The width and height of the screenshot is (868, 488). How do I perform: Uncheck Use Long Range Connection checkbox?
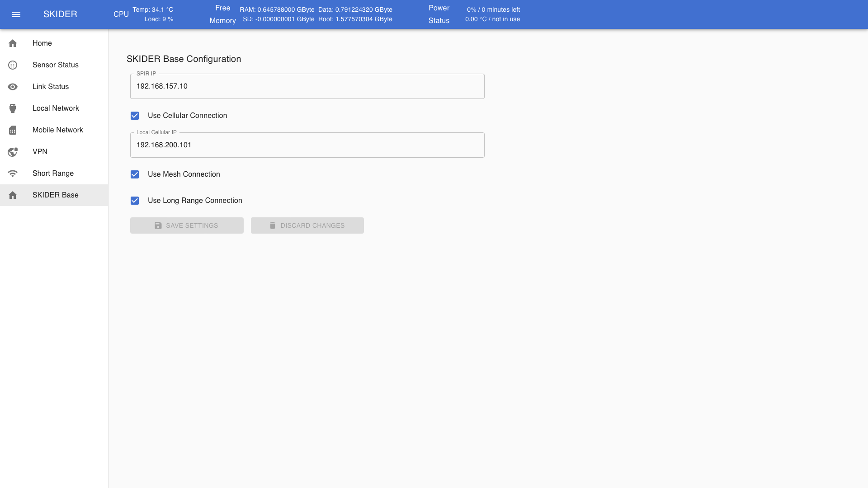(x=135, y=201)
